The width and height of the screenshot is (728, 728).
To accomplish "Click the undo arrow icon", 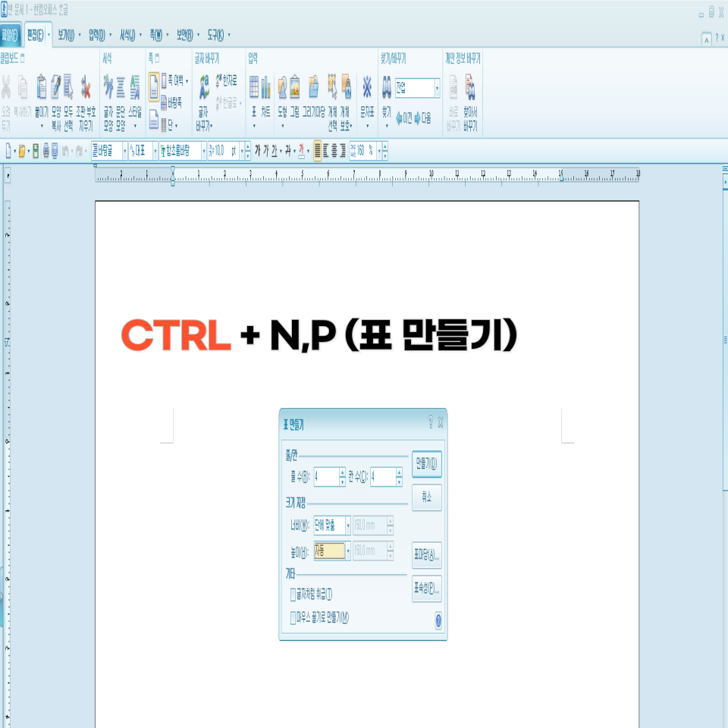I will click(65, 151).
